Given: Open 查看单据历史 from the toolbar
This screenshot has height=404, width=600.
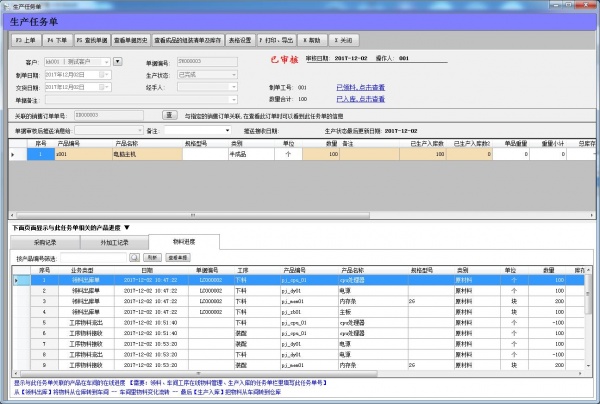Looking at the screenshot, I should [x=131, y=41].
